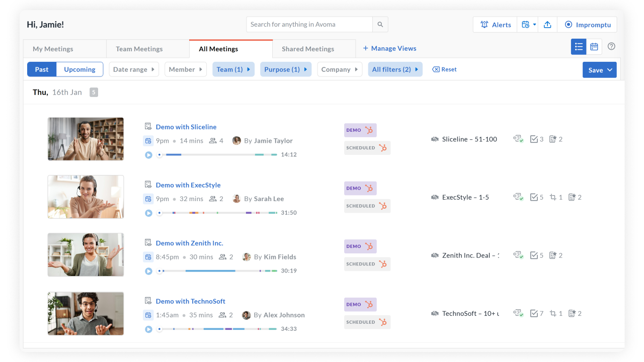Open the help question mark icon
Image resolution: width=644 pixels, height=362 pixels.
611,46
